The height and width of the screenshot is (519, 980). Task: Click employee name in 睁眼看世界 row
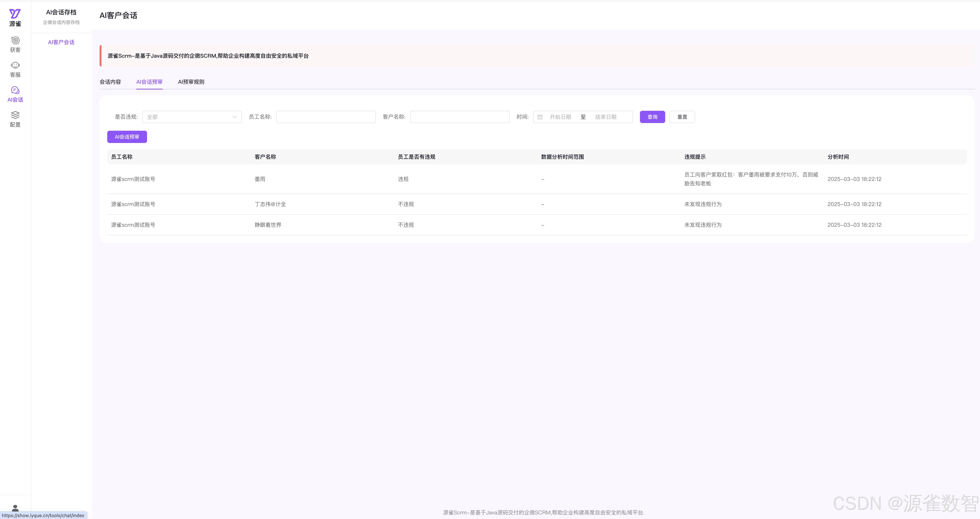[133, 225]
